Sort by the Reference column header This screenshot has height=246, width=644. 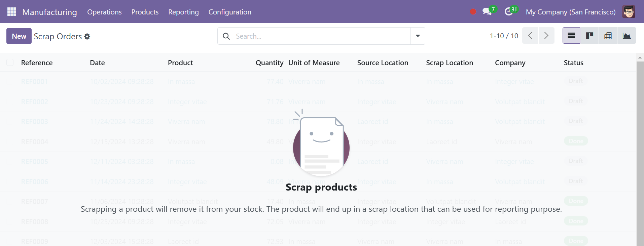(37, 63)
